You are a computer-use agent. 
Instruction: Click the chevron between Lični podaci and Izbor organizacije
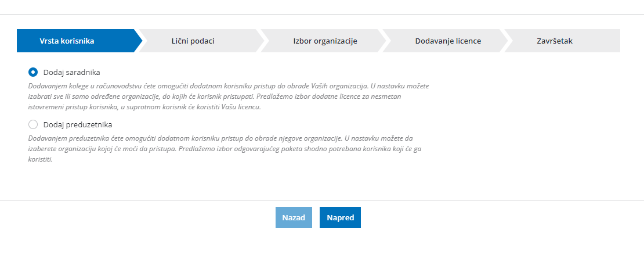click(x=262, y=41)
